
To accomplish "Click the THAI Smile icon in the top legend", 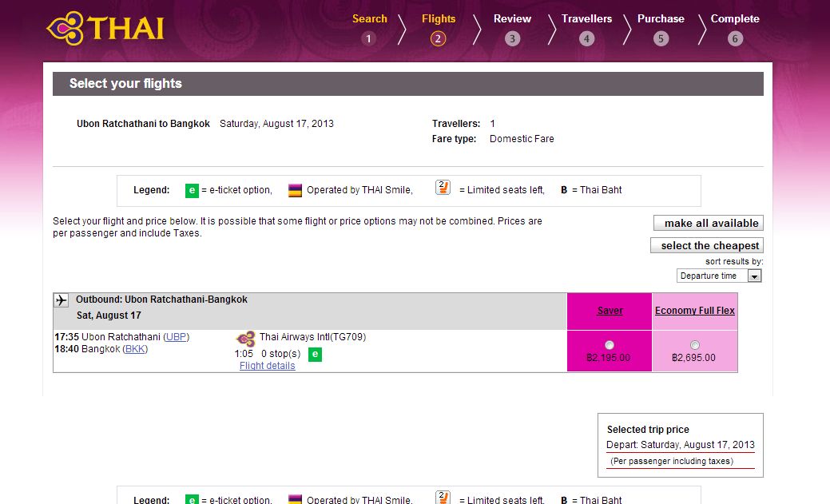I will (295, 190).
